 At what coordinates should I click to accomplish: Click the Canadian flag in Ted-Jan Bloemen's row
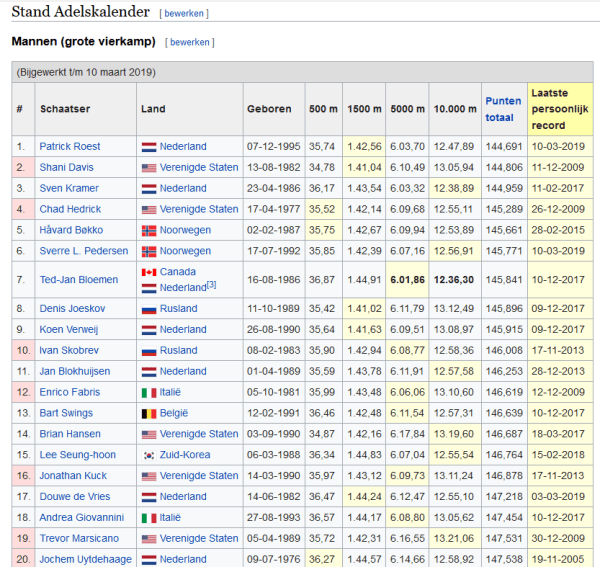pyautogui.click(x=148, y=272)
